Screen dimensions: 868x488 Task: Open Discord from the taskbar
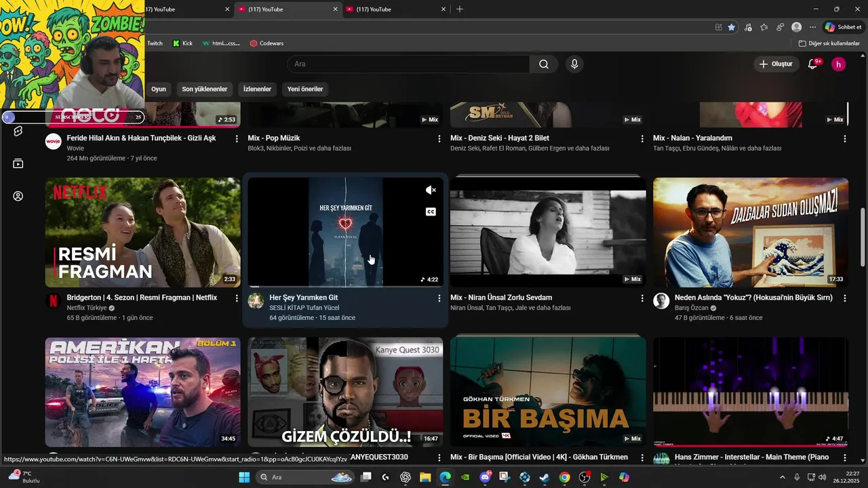[x=486, y=477]
